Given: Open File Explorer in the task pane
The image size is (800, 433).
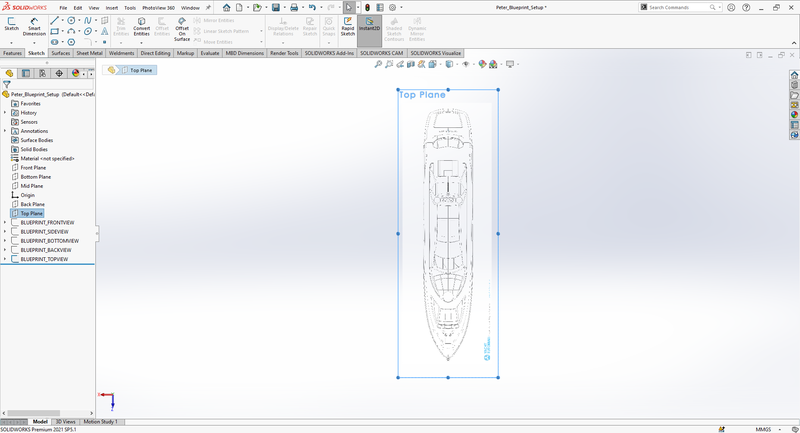Looking at the screenshot, I should click(x=794, y=95).
